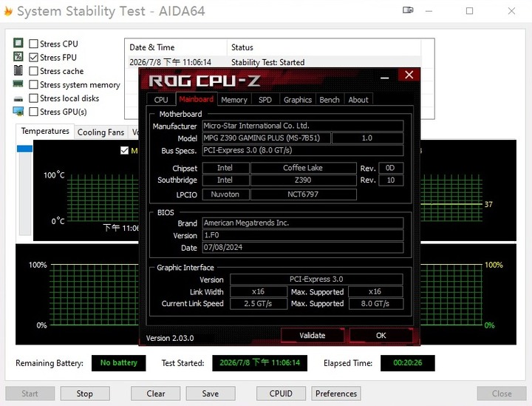Click the model revision field 1.0
Screen dimensions: 532x406
pyautogui.click(x=367, y=138)
